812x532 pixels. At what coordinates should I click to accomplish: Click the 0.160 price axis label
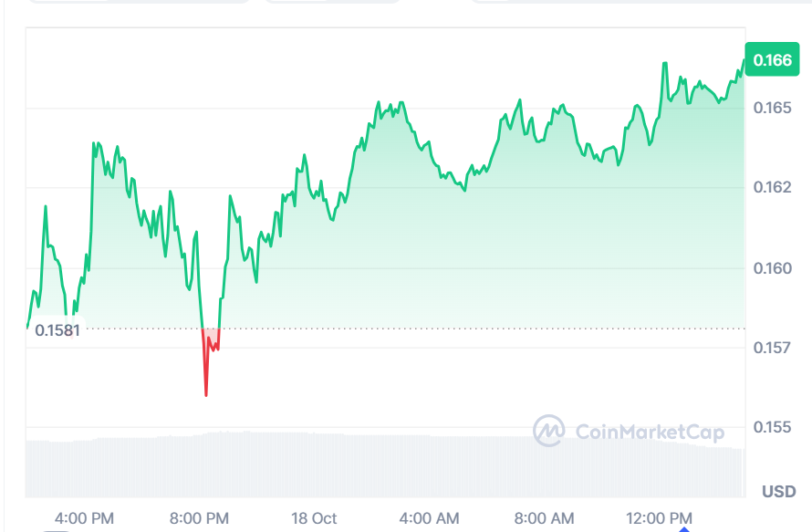pos(772,268)
